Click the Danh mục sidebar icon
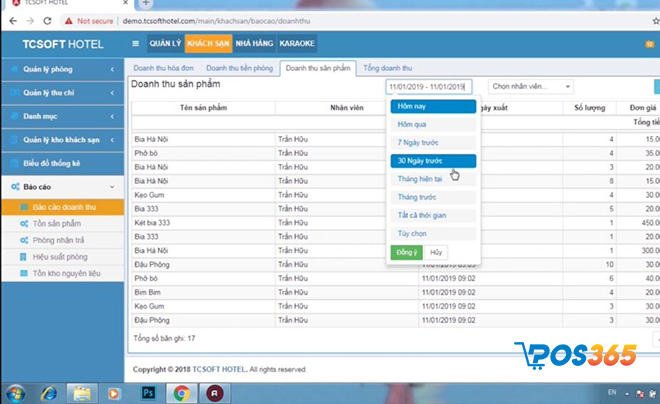The width and height of the screenshot is (660, 404). click(x=15, y=116)
